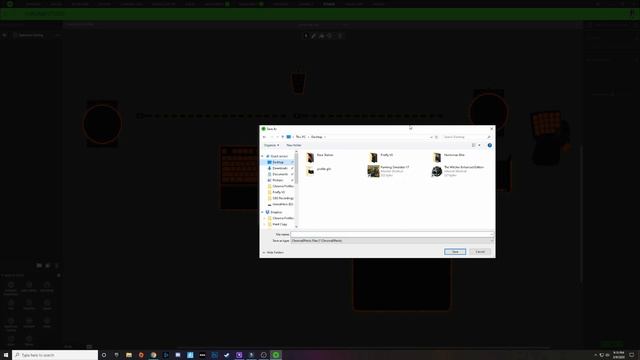Select the profile file item
The height and width of the screenshot is (360, 640).
[318, 171]
